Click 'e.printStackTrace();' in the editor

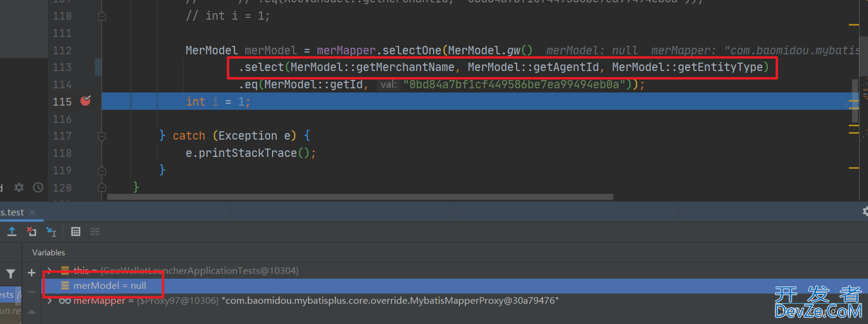click(x=251, y=153)
